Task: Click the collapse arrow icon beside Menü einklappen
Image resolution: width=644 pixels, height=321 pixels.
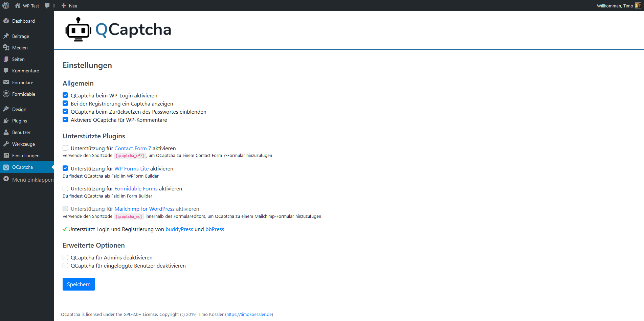Action: [x=6, y=179]
